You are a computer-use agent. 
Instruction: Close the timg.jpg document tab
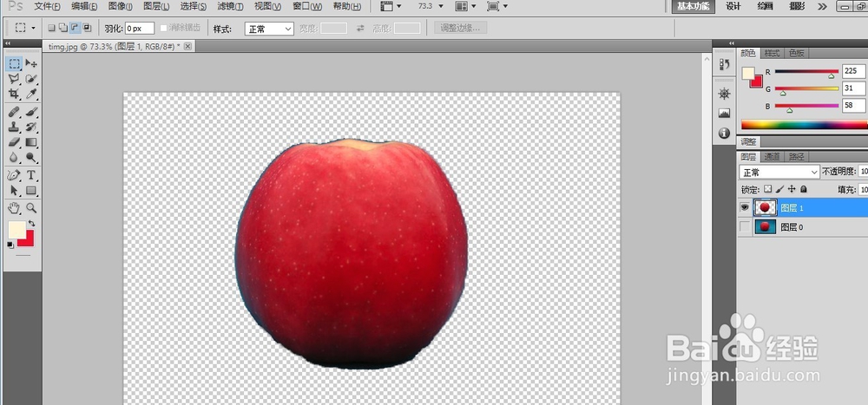(187, 47)
